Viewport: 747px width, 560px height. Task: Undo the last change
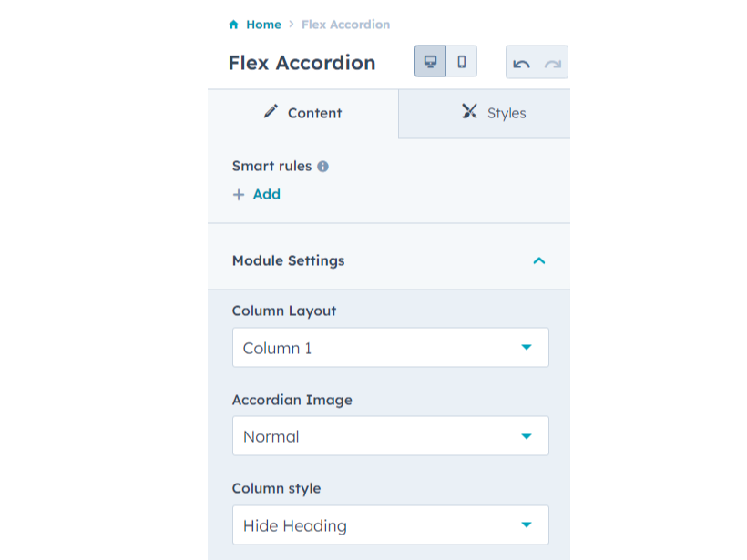[x=522, y=61]
